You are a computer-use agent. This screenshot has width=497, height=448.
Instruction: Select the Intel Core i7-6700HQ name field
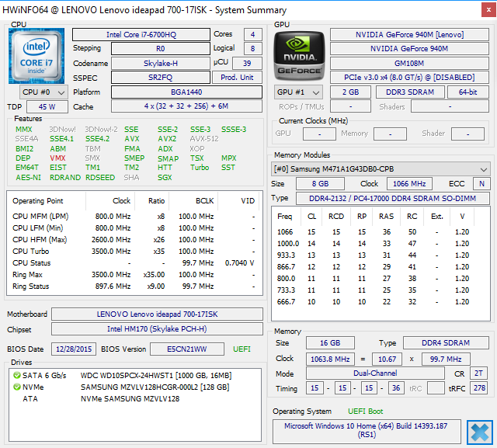[141, 35]
